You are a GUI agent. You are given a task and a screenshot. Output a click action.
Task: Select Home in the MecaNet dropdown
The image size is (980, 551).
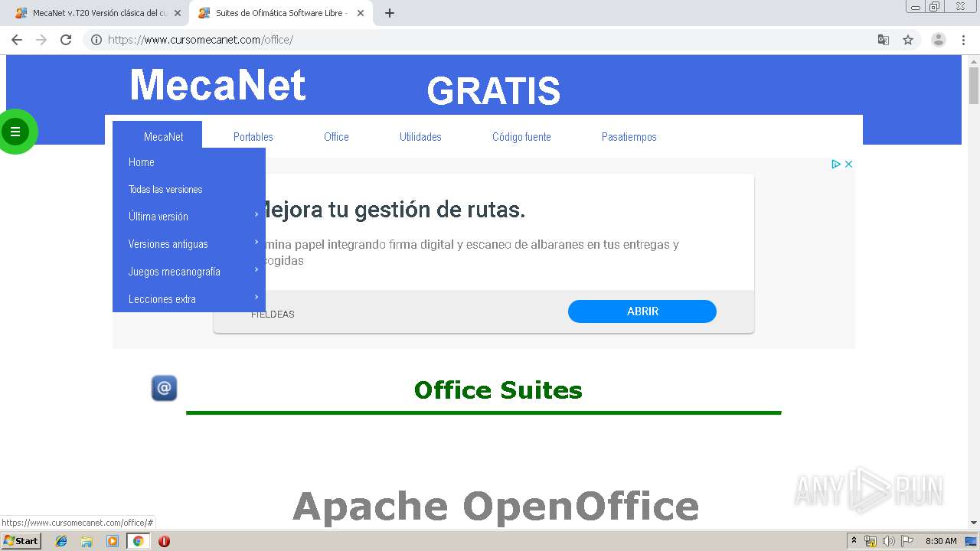(189, 162)
